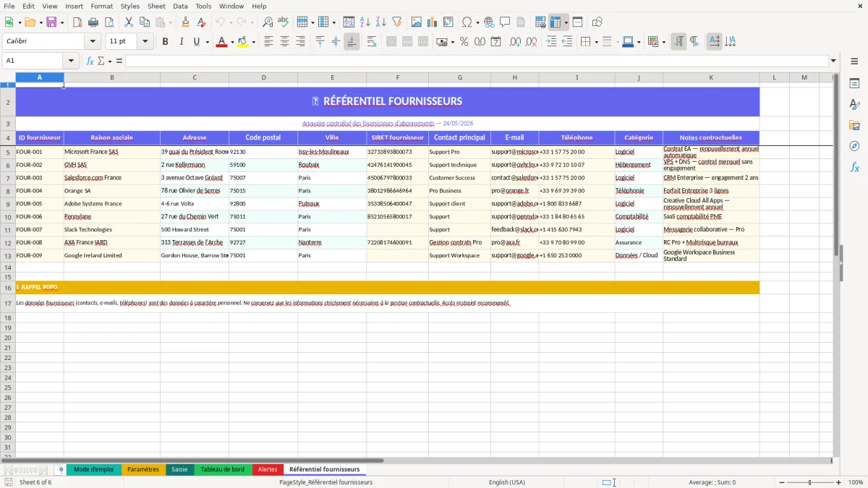Toggle Bold formatting
868x488 pixels.
point(165,42)
